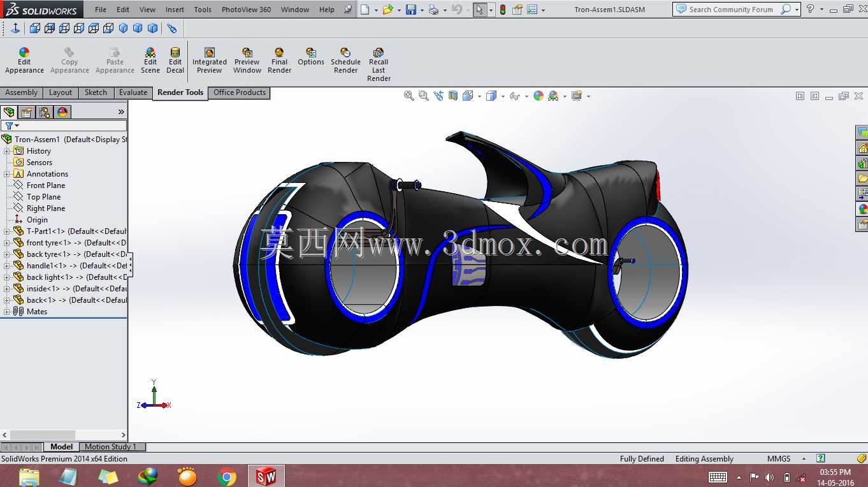Expand the Annotations node

pos(7,174)
